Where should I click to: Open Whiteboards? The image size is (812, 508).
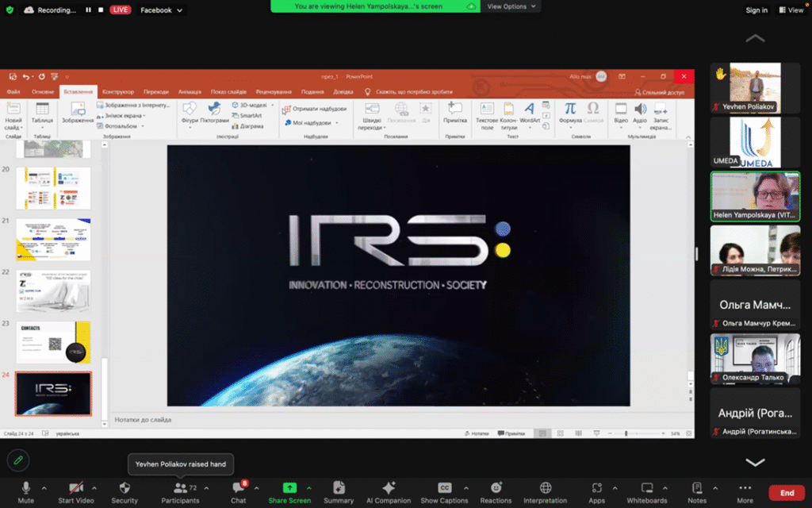647,492
